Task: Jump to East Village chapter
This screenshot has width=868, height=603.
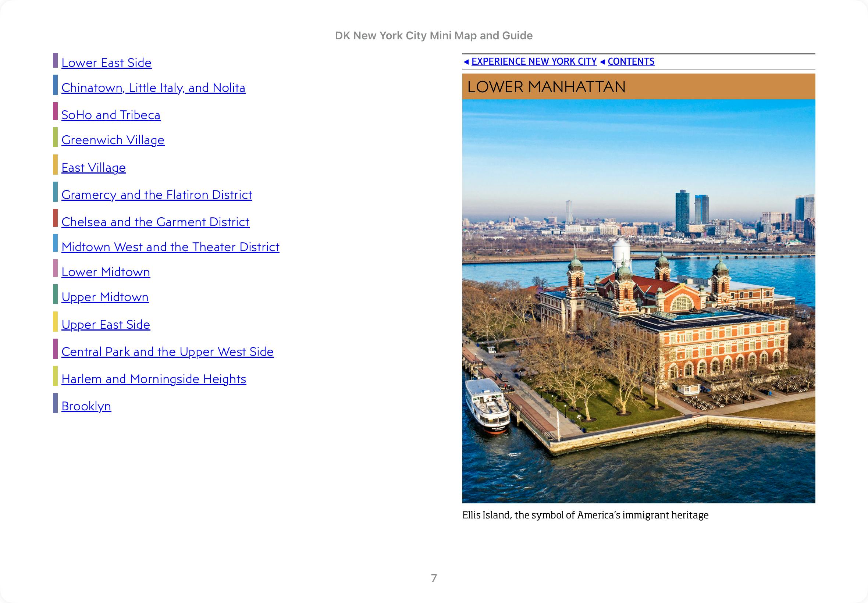Action: pos(93,167)
